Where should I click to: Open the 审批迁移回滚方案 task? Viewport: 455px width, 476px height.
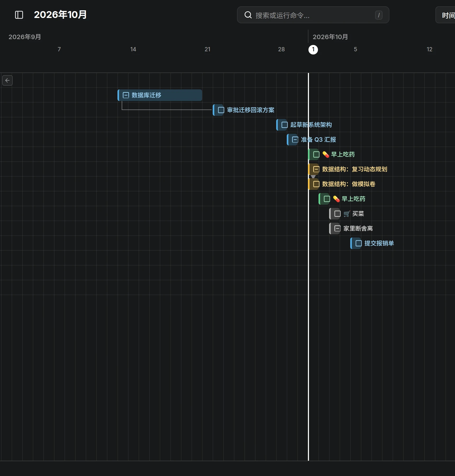(x=251, y=110)
